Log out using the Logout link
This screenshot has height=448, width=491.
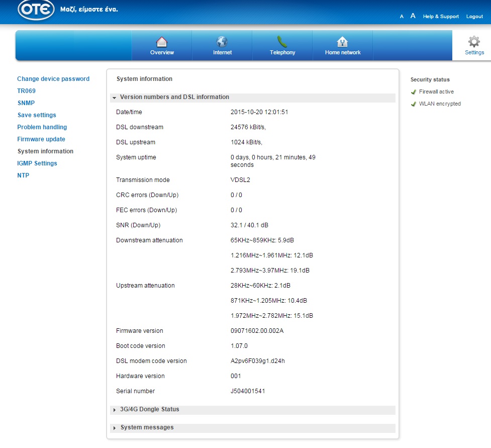tap(474, 17)
